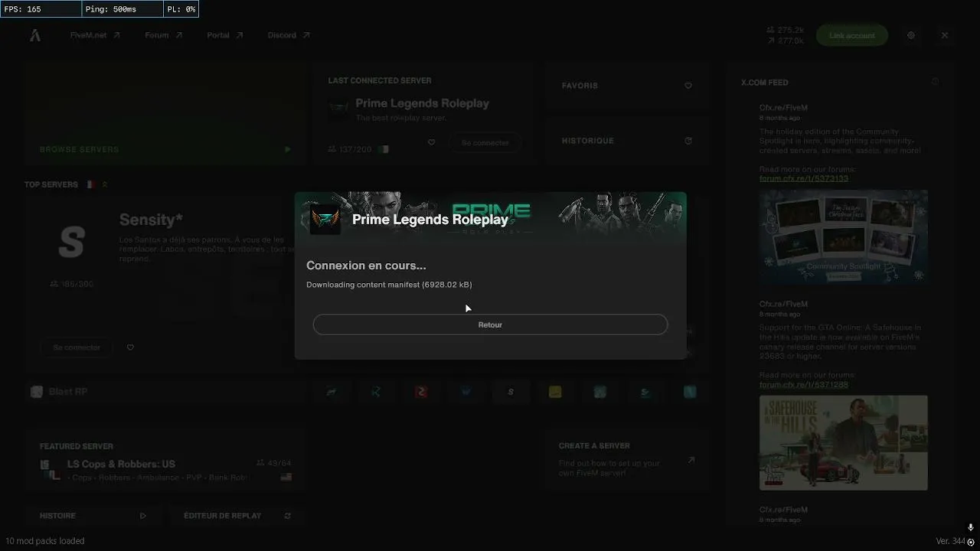Click the X.com feed header icon
This screenshot has width=980, height=551.
point(935,82)
